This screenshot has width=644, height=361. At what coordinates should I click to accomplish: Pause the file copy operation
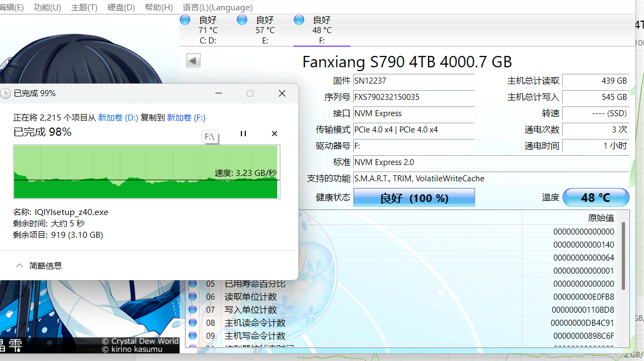click(243, 134)
